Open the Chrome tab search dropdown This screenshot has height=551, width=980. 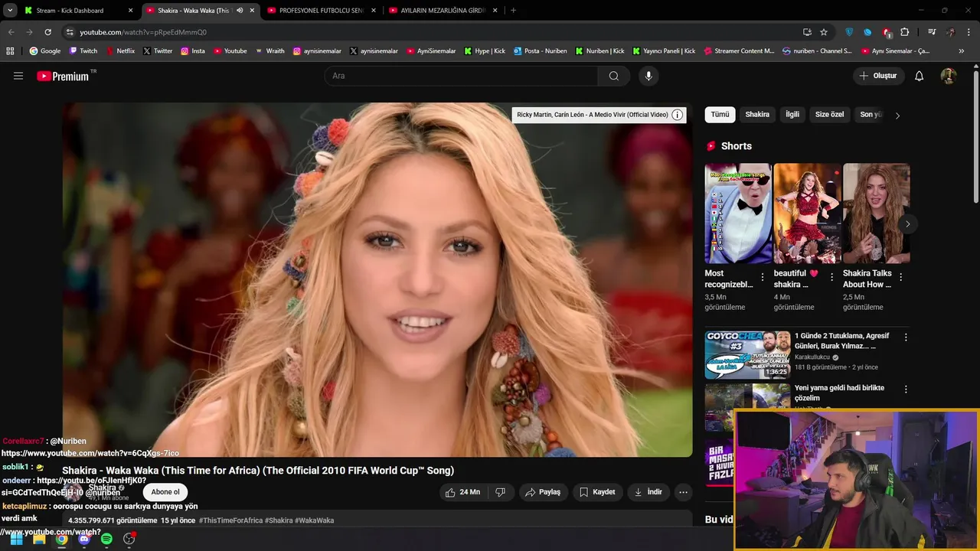[x=10, y=11]
